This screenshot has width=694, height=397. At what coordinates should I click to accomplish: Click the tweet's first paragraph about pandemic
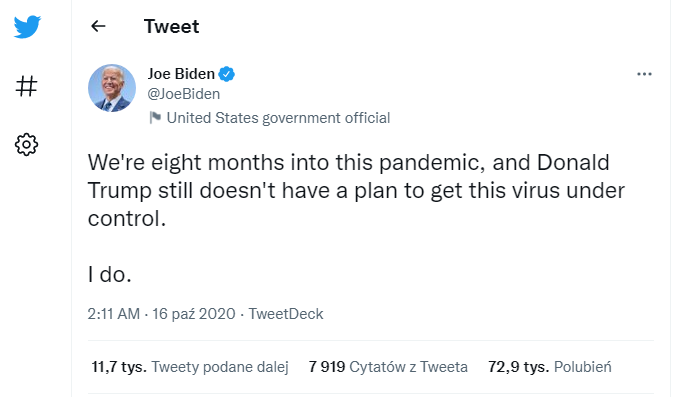[356, 190]
